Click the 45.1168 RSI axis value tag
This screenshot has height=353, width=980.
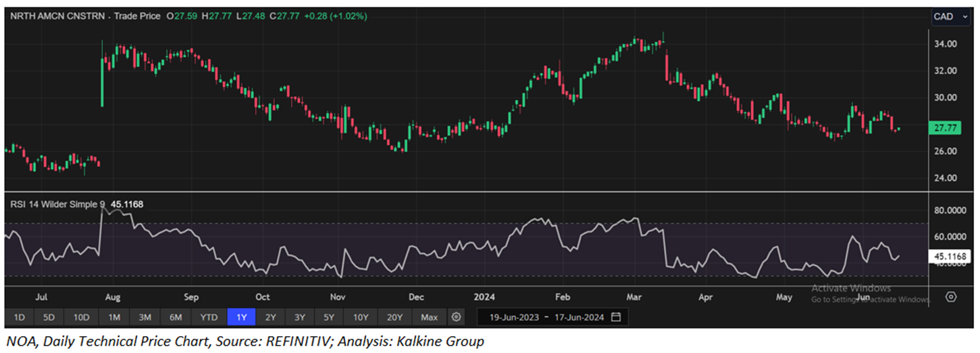pos(951,256)
